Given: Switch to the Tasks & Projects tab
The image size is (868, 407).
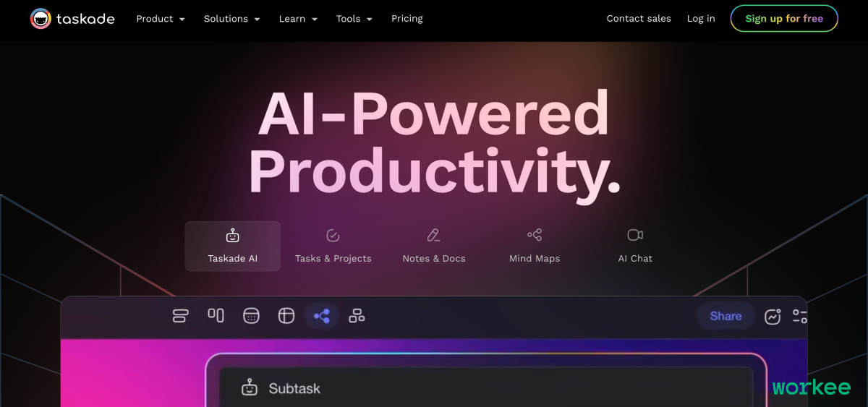Looking at the screenshot, I should [x=333, y=247].
